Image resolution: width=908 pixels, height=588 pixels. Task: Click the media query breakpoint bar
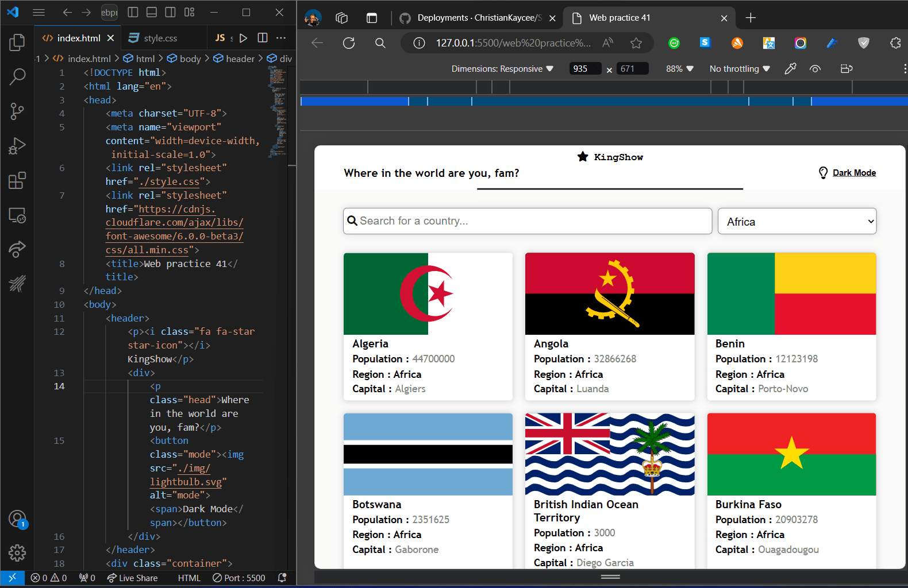604,101
